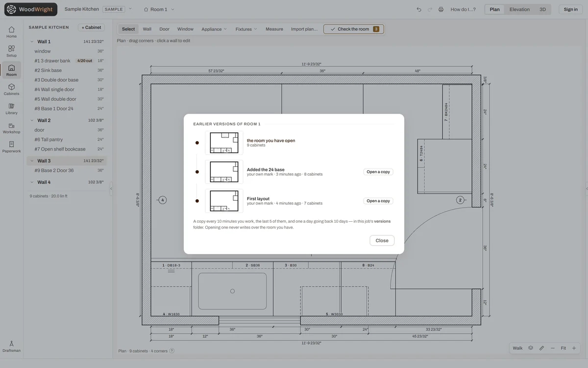The width and height of the screenshot is (588, 368).
Task: Choose the Measure tool
Action: click(274, 29)
